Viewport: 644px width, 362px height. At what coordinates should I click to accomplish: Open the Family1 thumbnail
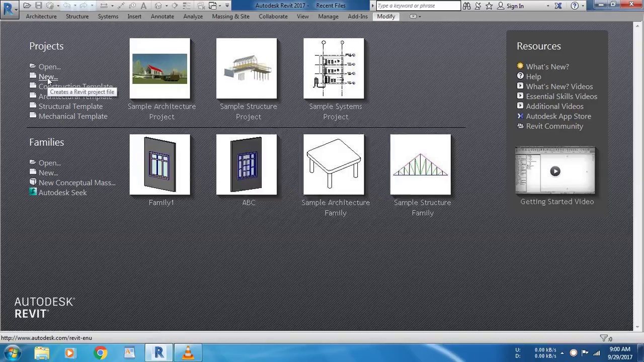(160, 164)
